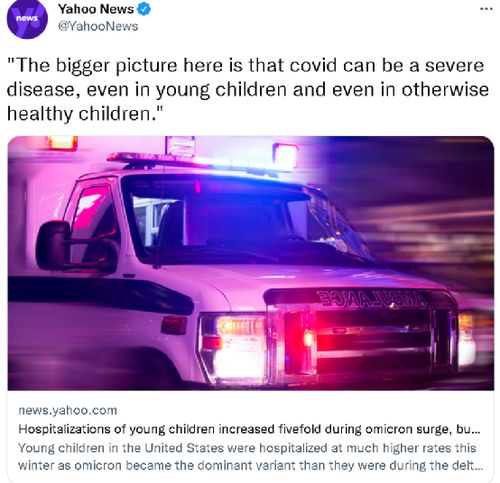
Task: Click the blue verified badge
Action: [144, 9]
